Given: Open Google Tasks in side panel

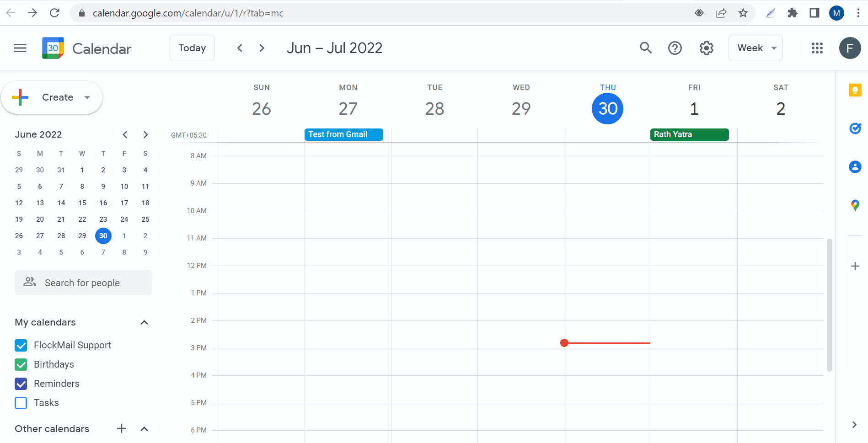Looking at the screenshot, I should tap(855, 128).
